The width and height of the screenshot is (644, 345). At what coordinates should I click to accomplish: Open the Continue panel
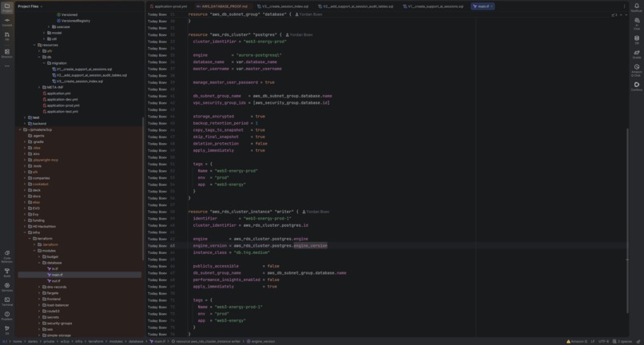pos(637,86)
